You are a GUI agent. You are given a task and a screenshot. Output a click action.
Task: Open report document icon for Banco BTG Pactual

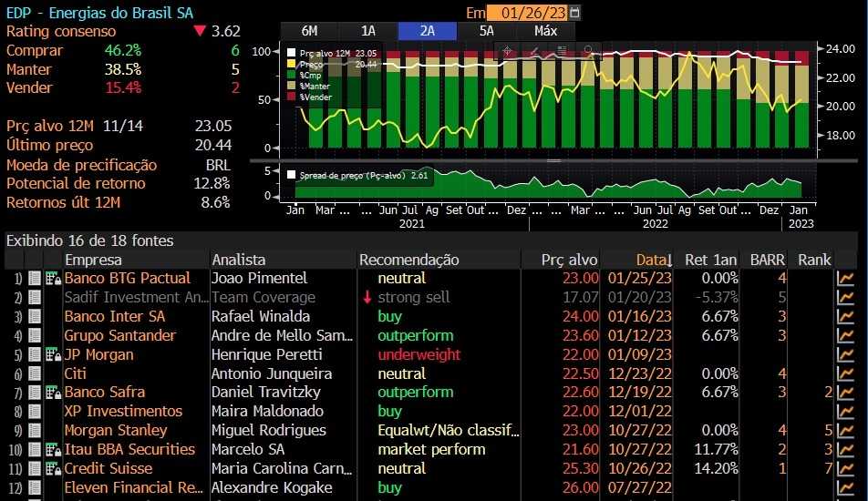pyautogui.click(x=35, y=278)
